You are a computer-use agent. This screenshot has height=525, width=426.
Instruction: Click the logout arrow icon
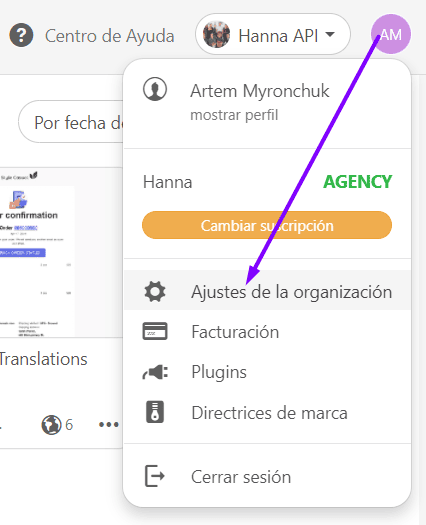coord(154,476)
